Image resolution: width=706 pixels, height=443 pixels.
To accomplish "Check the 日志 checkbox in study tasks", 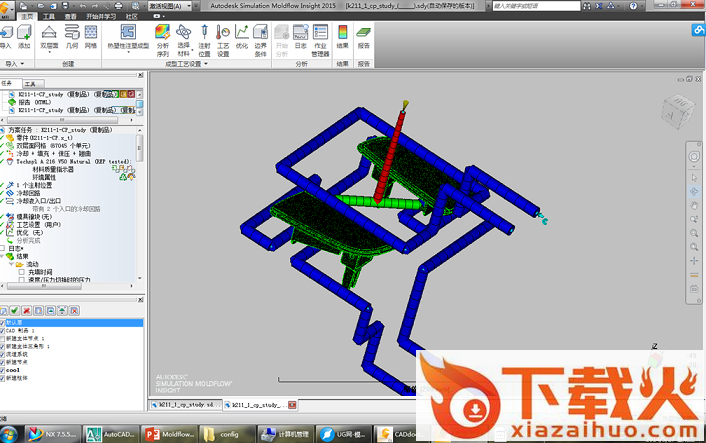I will (x=2, y=248).
